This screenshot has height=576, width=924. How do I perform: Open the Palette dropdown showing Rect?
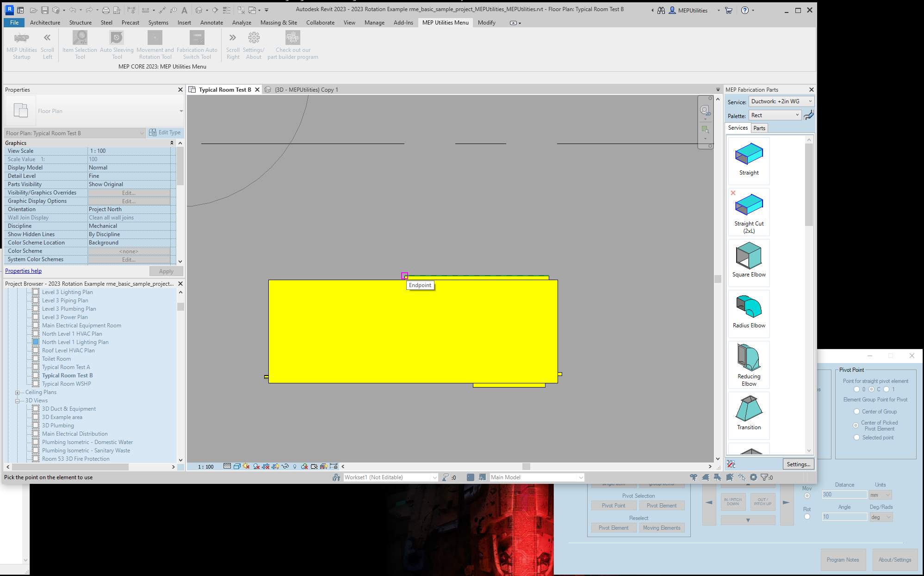(x=775, y=115)
